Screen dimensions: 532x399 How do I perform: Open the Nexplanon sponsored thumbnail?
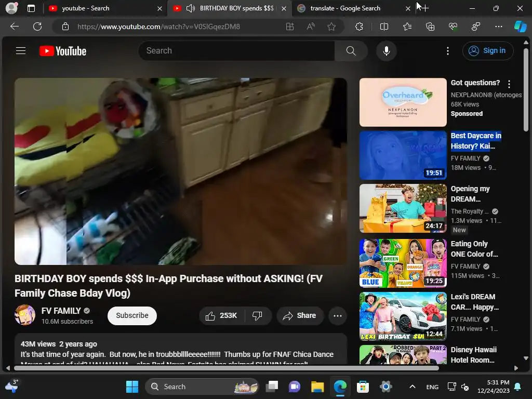[x=403, y=102]
